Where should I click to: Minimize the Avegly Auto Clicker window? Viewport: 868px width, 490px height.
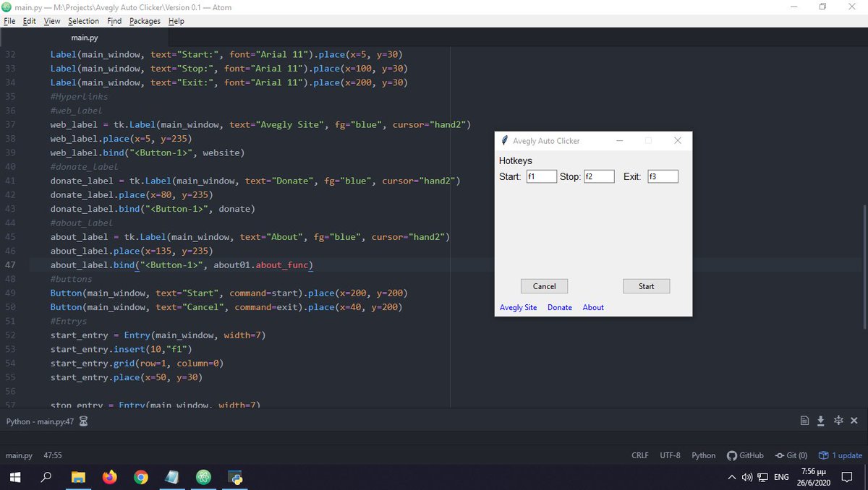tap(620, 141)
